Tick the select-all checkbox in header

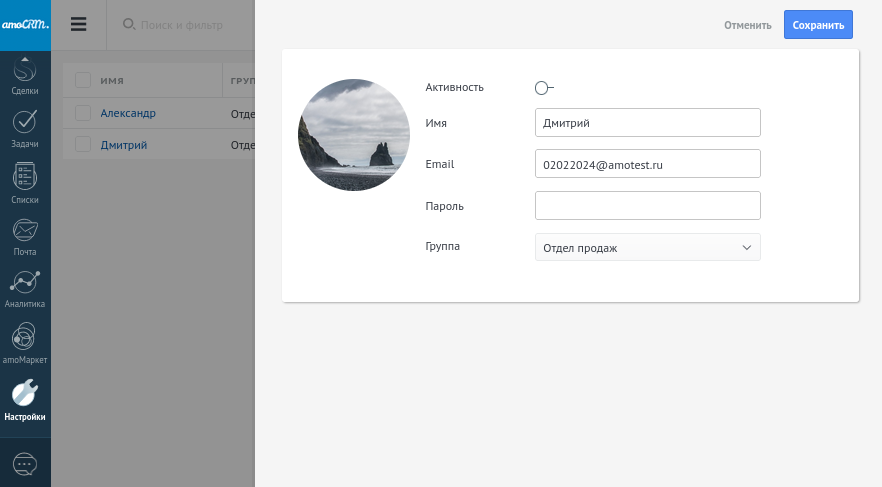(x=83, y=80)
